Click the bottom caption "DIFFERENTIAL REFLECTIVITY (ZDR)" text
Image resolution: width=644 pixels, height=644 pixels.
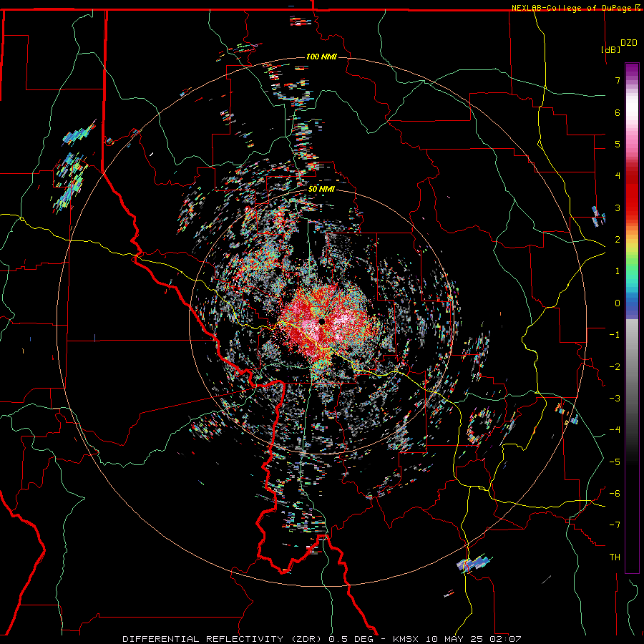point(223,639)
